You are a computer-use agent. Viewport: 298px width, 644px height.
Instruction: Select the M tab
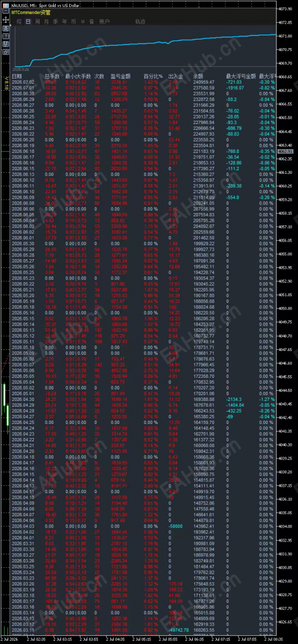83,21
